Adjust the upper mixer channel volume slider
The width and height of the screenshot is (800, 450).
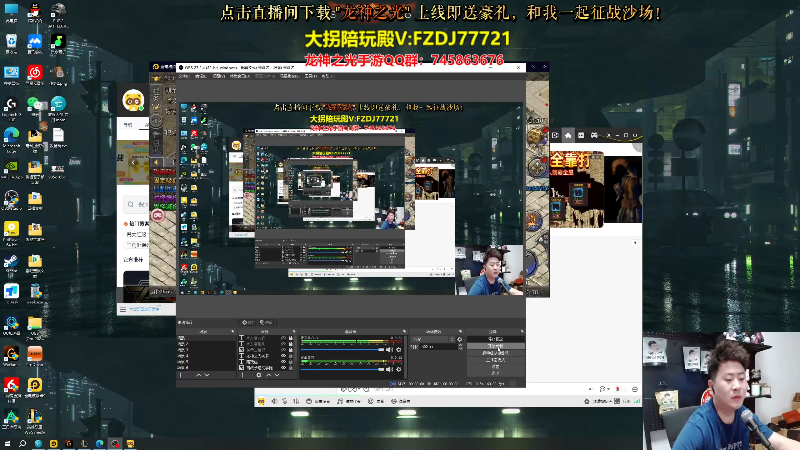pos(342,349)
